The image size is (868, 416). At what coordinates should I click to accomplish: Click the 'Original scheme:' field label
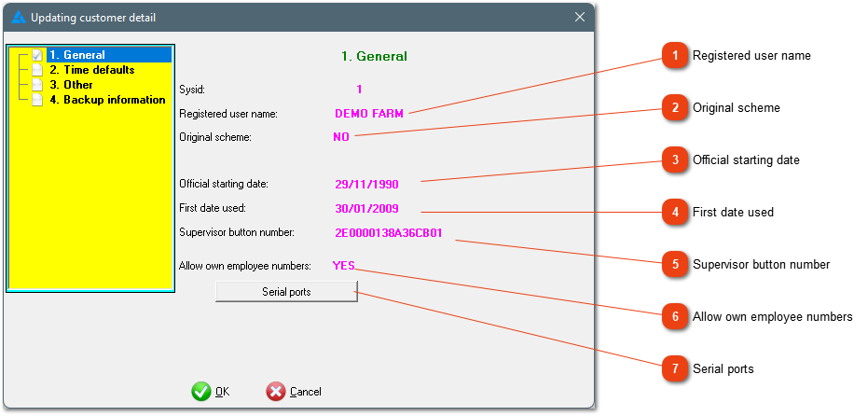[215, 137]
